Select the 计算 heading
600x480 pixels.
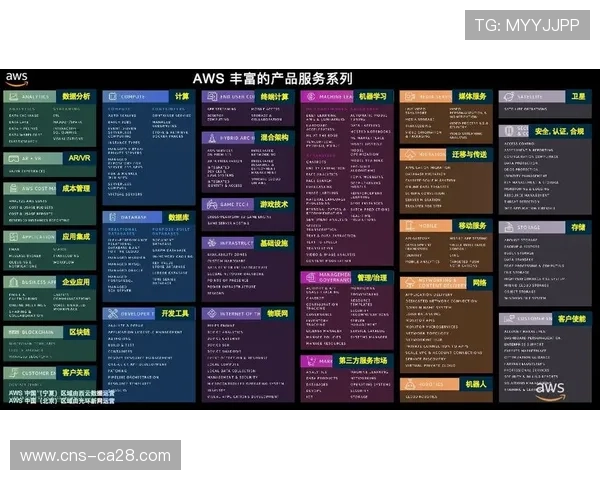pos(182,96)
